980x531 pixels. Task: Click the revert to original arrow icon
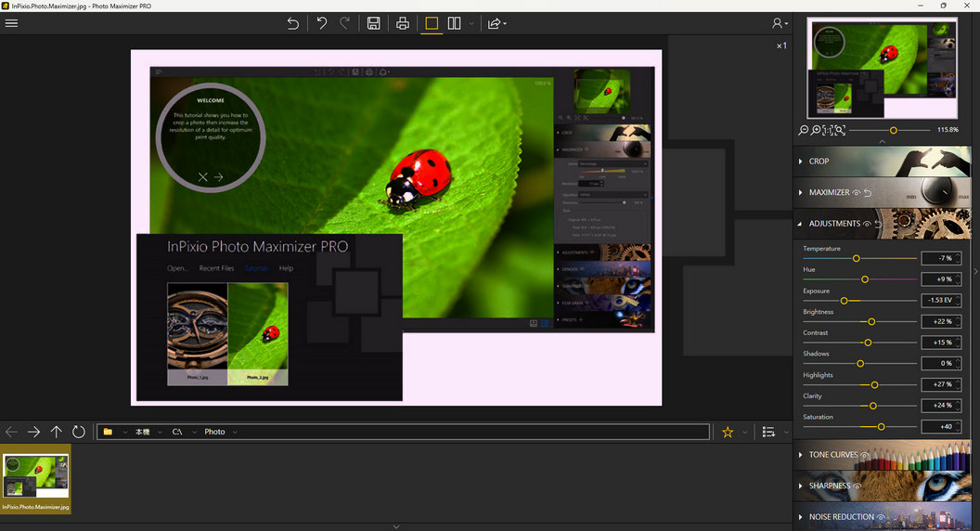coord(292,24)
